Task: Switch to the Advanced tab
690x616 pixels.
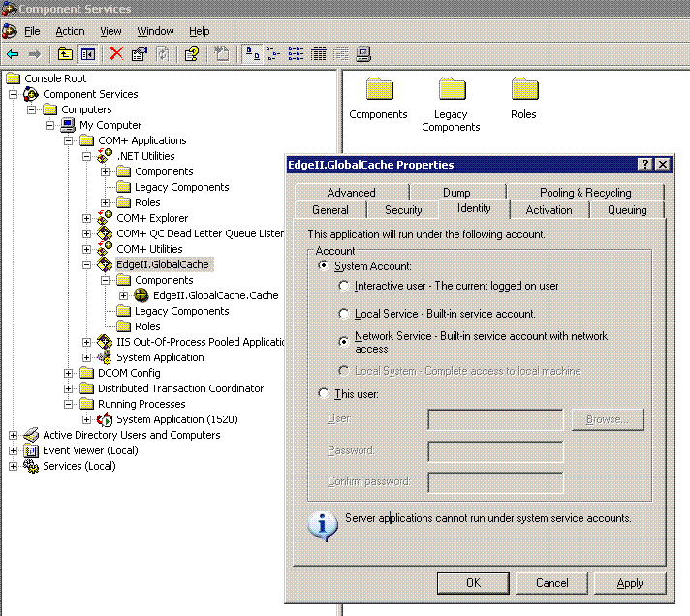Action: point(351,193)
